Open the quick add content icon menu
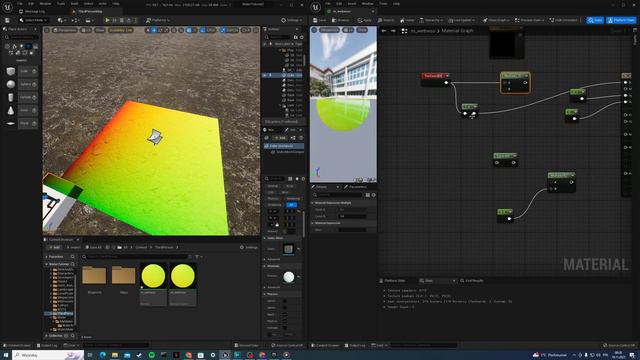The height and width of the screenshot is (360, 640). (61, 20)
